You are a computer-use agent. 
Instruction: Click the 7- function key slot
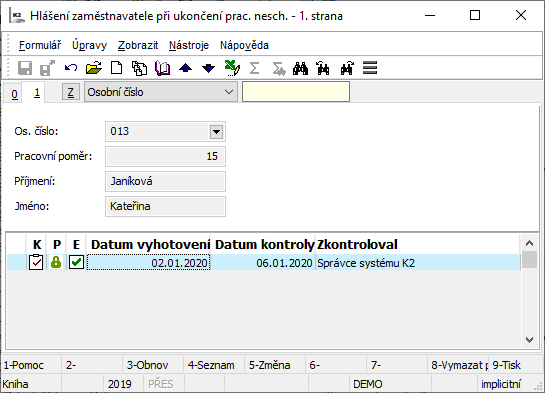coord(398,365)
